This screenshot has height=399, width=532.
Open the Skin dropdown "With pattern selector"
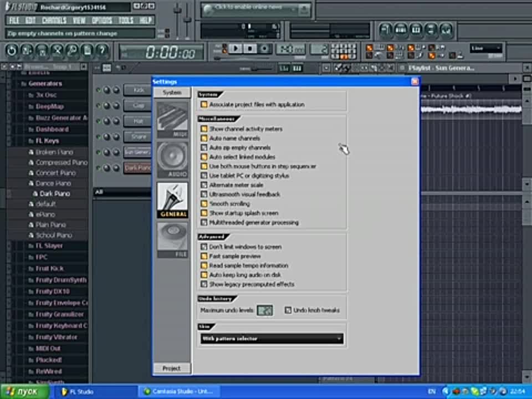coord(272,339)
